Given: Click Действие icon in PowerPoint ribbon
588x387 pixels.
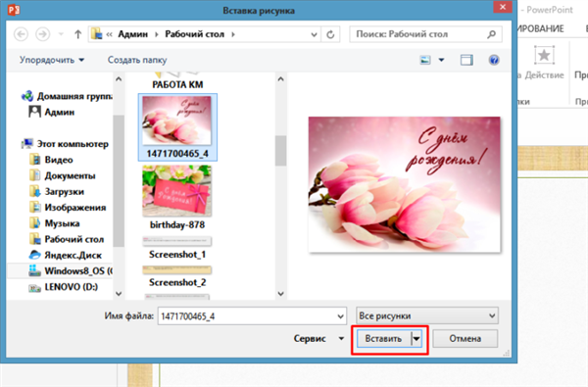Looking at the screenshot, I should coord(544,63).
